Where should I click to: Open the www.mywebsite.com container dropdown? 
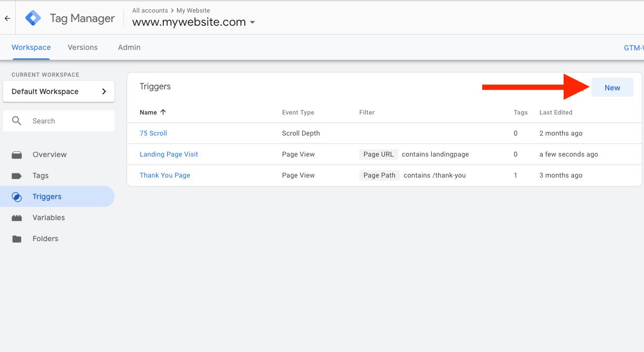(253, 23)
